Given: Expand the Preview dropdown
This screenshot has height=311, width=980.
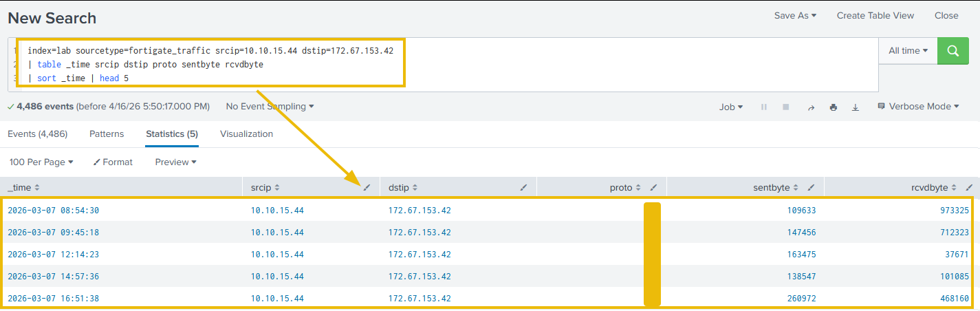Looking at the screenshot, I should pyautogui.click(x=175, y=162).
